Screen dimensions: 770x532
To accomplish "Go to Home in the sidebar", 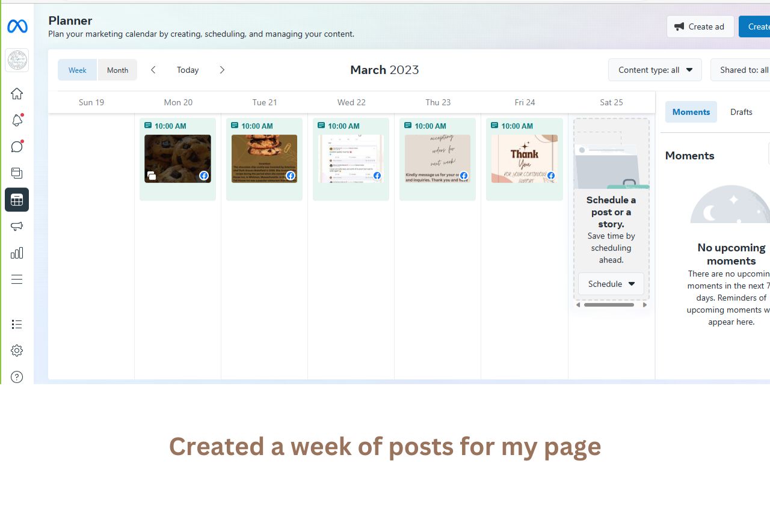I will click(x=17, y=94).
